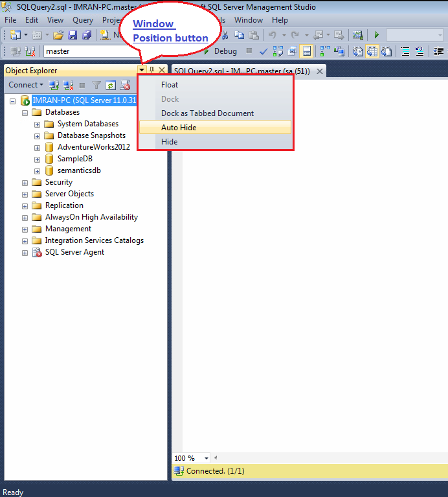448x497 pixels.
Task: Click the Navigate Backward icon
Action: click(x=318, y=35)
